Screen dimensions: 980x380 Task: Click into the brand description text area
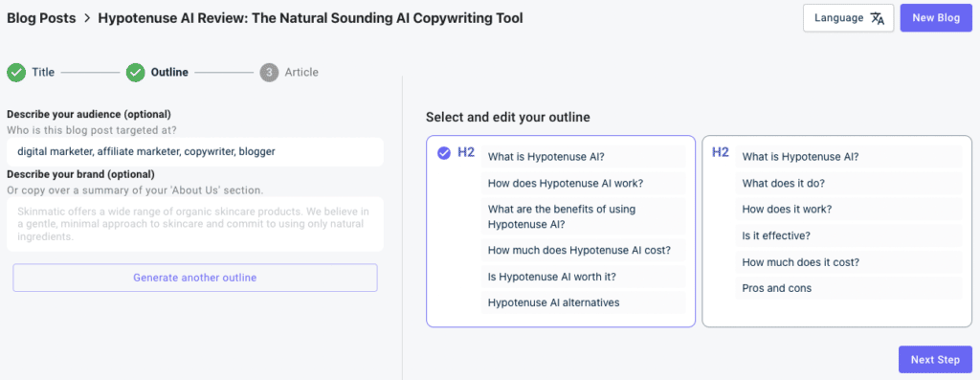point(195,224)
